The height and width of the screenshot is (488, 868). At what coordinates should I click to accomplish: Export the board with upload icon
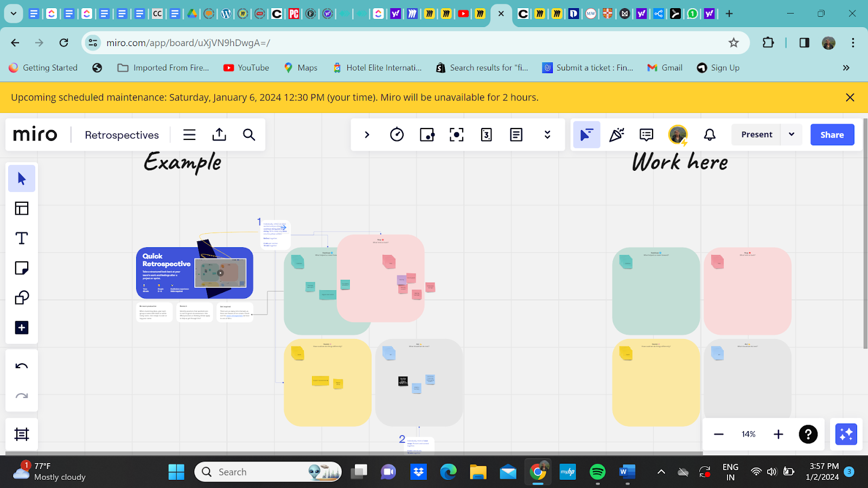[219, 134]
